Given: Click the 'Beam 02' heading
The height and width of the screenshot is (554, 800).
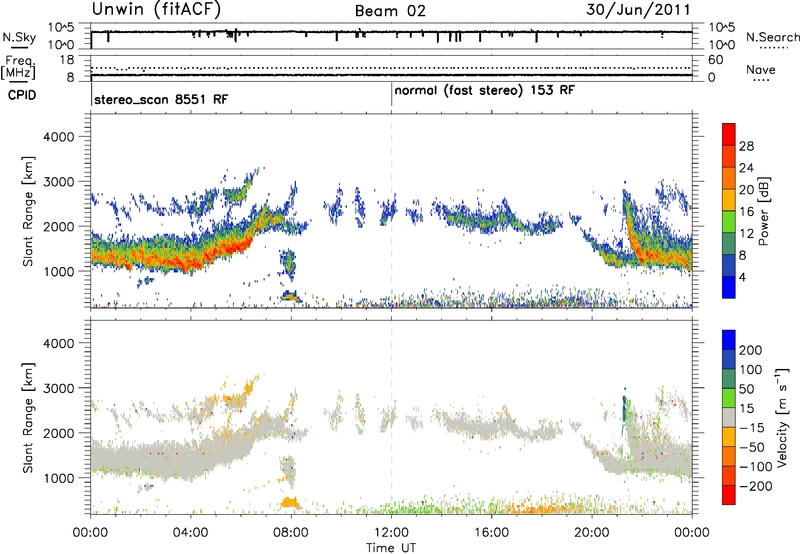Looking at the screenshot, I should click(x=390, y=11).
